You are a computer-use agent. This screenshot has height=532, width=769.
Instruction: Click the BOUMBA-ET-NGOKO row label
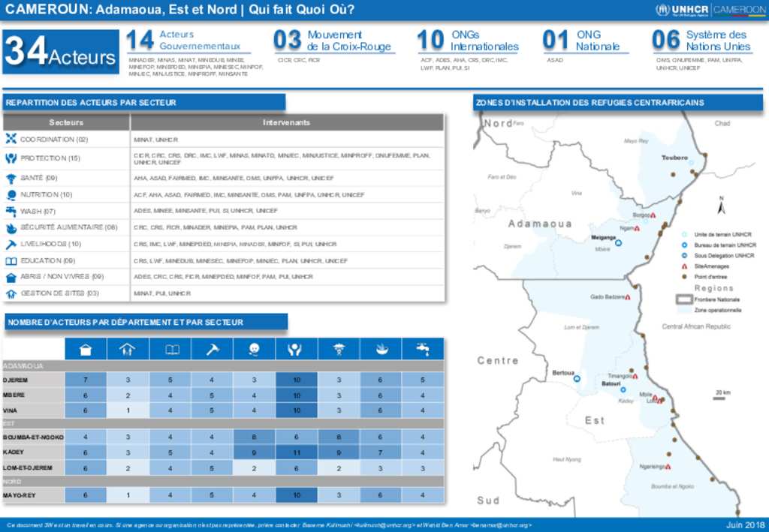33,437
